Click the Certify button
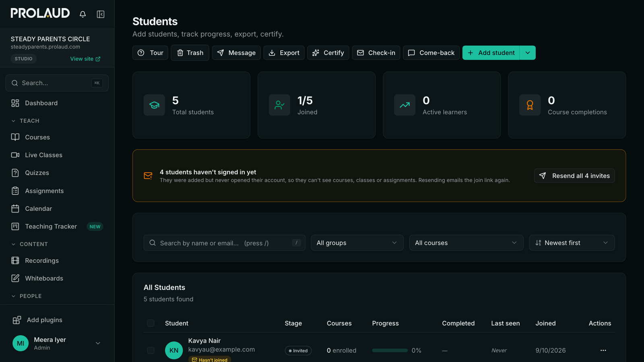This screenshot has width=644, height=362. point(328,53)
